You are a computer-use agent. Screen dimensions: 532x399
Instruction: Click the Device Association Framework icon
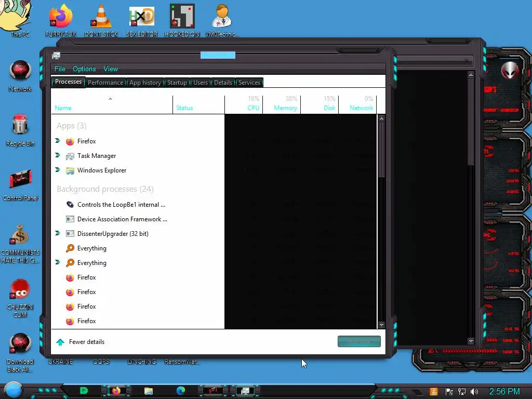click(70, 219)
